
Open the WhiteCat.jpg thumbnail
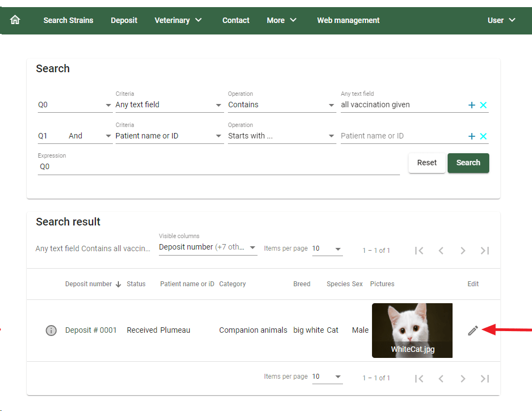pos(412,331)
